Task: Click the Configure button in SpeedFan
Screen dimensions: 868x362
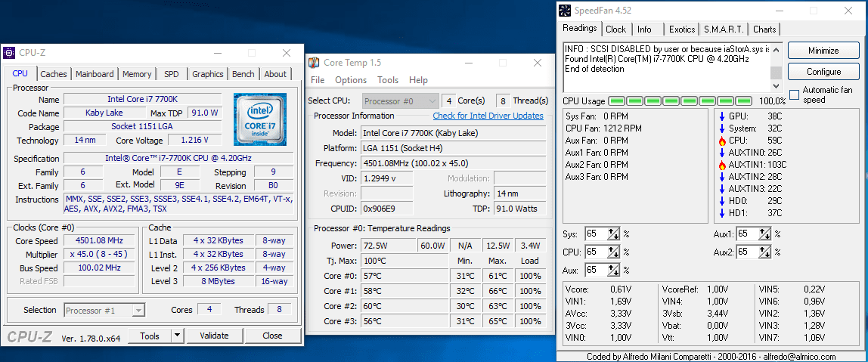Action: tap(823, 71)
